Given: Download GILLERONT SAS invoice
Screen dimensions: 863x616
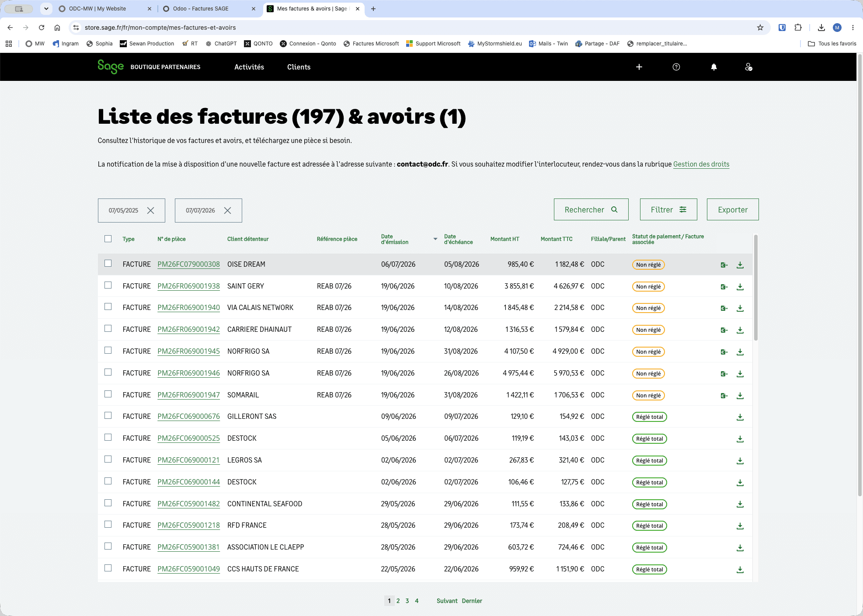Looking at the screenshot, I should coord(740,417).
